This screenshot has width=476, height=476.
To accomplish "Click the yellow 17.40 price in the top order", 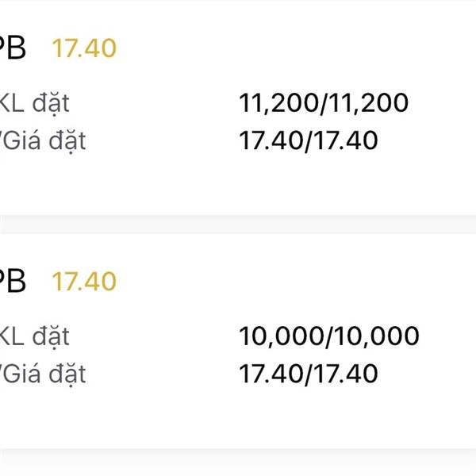I will pyautogui.click(x=84, y=48).
